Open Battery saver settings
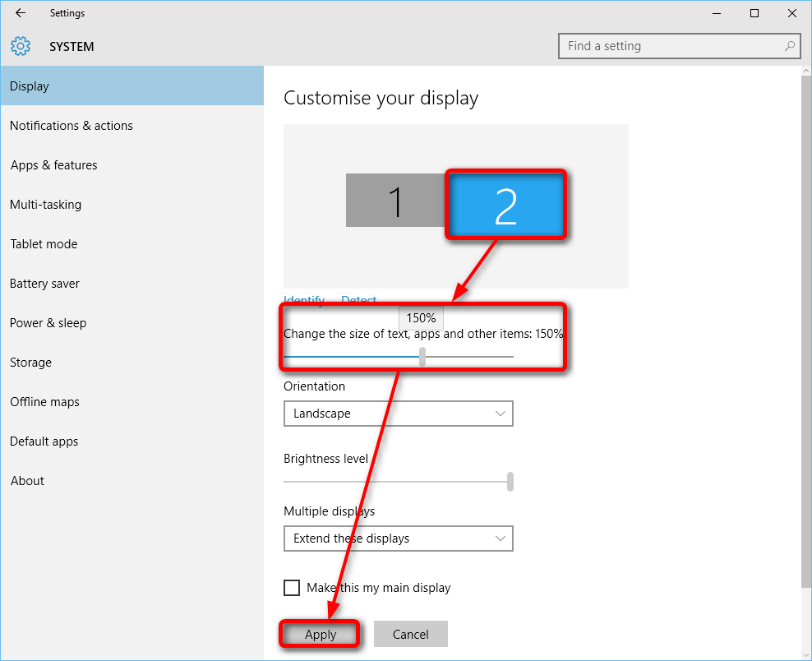Image resolution: width=812 pixels, height=661 pixels. [132, 284]
